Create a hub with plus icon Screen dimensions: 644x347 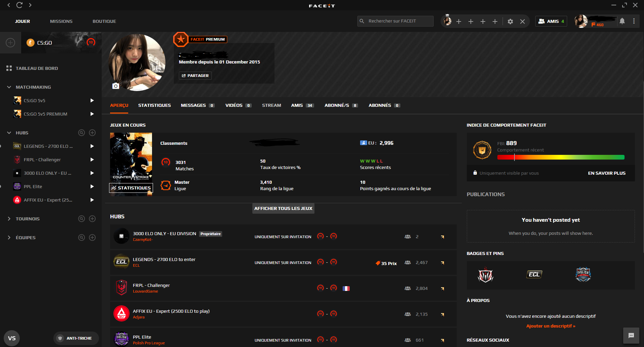coord(92,133)
